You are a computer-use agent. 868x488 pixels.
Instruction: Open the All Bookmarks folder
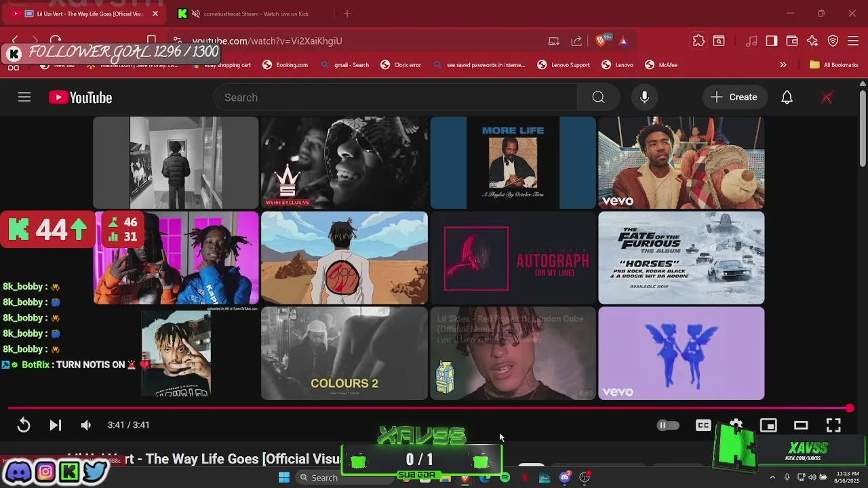834,65
